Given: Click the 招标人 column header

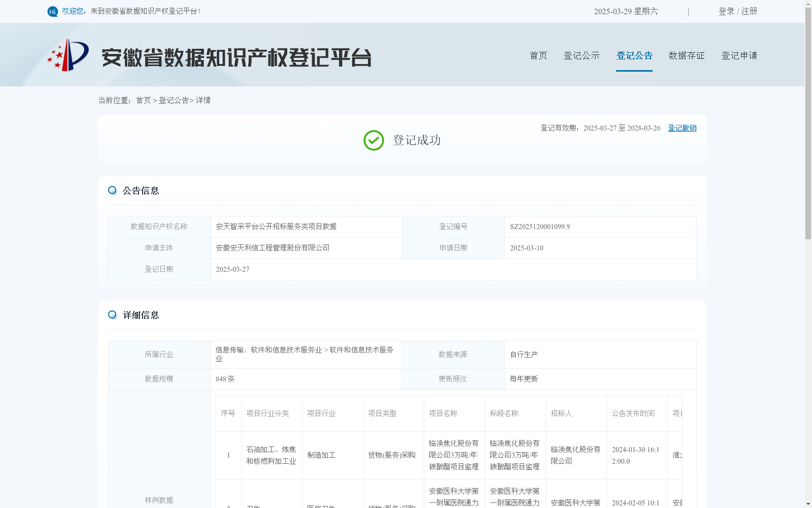Looking at the screenshot, I should pos(561,414).
